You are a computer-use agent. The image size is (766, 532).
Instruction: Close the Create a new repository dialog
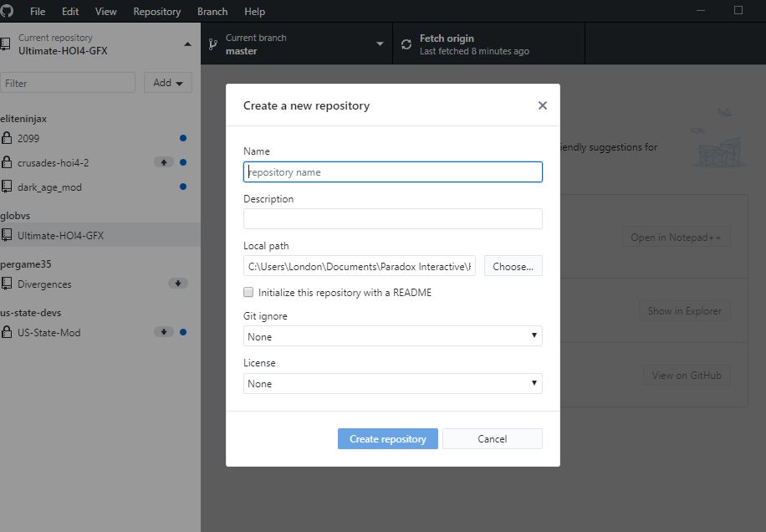[x=543, y=105]
